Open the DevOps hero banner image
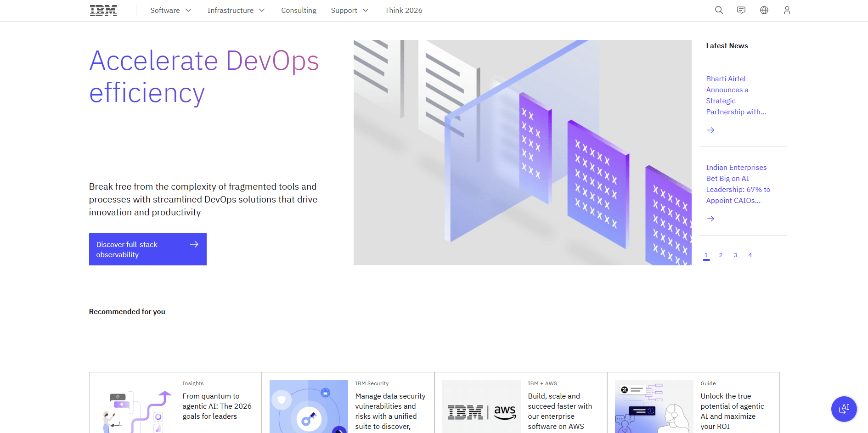 pyautogui.click(x=522, y=152)
